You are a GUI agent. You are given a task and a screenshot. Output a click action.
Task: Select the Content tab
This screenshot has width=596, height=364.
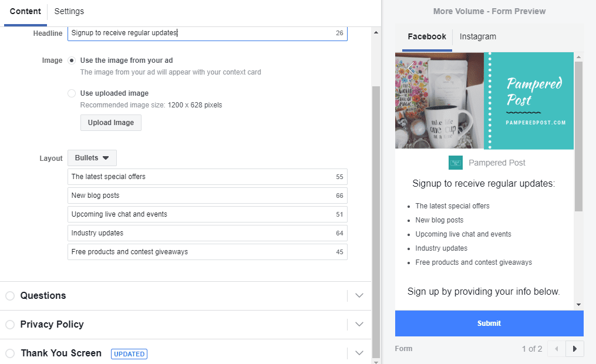click(25, 11)
